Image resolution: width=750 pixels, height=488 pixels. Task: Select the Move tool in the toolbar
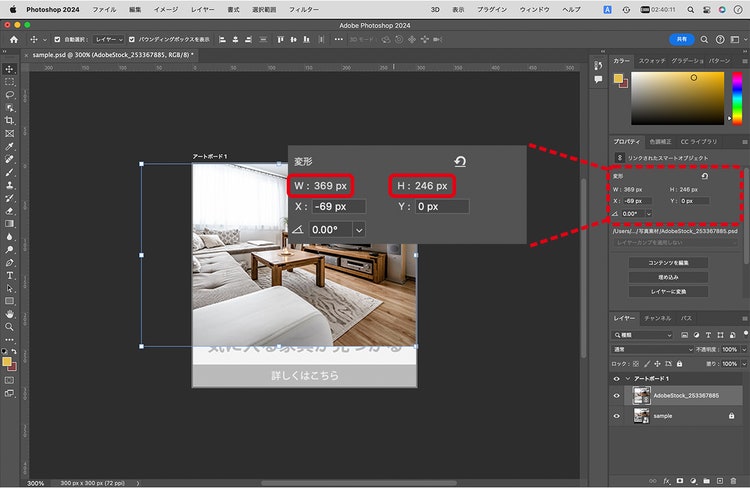pos(10,69)
